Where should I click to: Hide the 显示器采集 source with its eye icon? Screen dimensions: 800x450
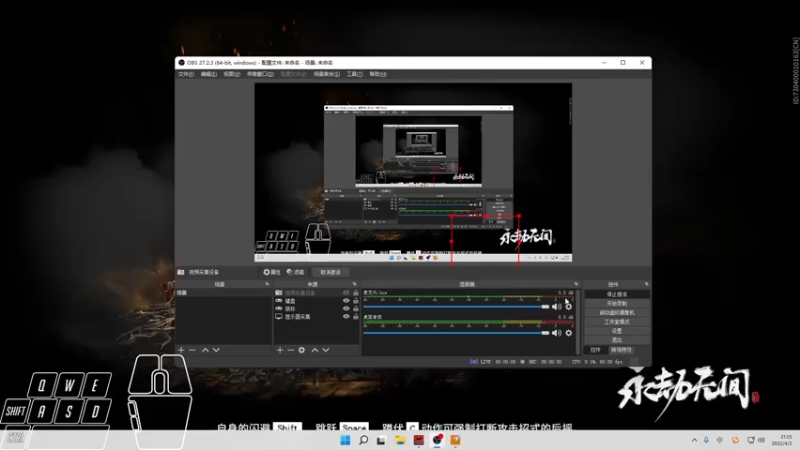346,316
